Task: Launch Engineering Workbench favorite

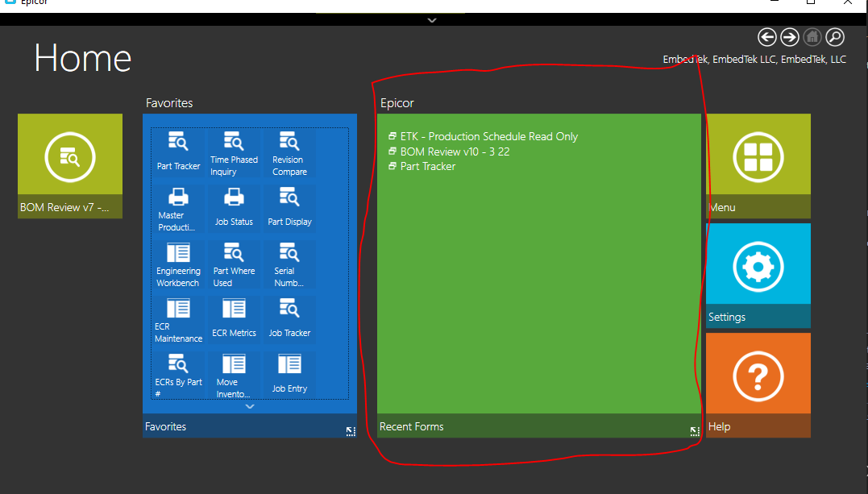Action: point(178,264)
